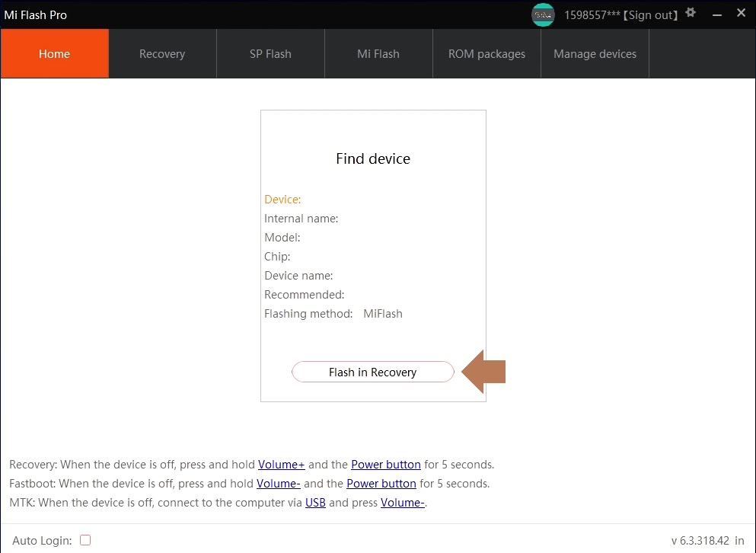Enable the Auto Login checkbox
Screen dimensions: 756x553
coord(85,540)
